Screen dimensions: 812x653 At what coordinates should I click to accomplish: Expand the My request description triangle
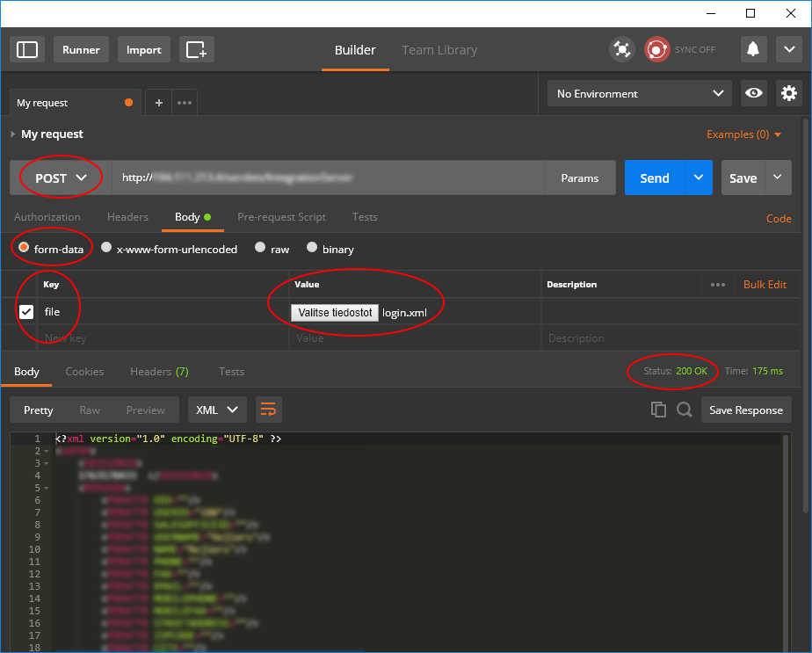tap(13, 134)
